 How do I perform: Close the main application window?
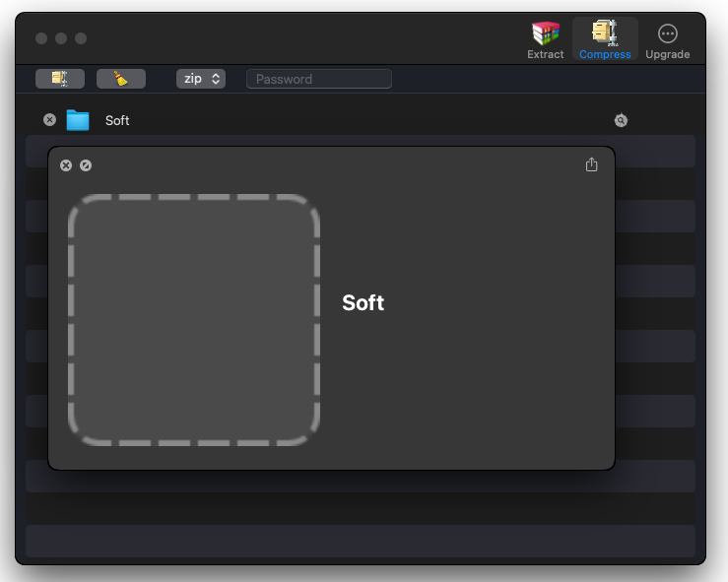pyautogui.click(x=41, y=38)
